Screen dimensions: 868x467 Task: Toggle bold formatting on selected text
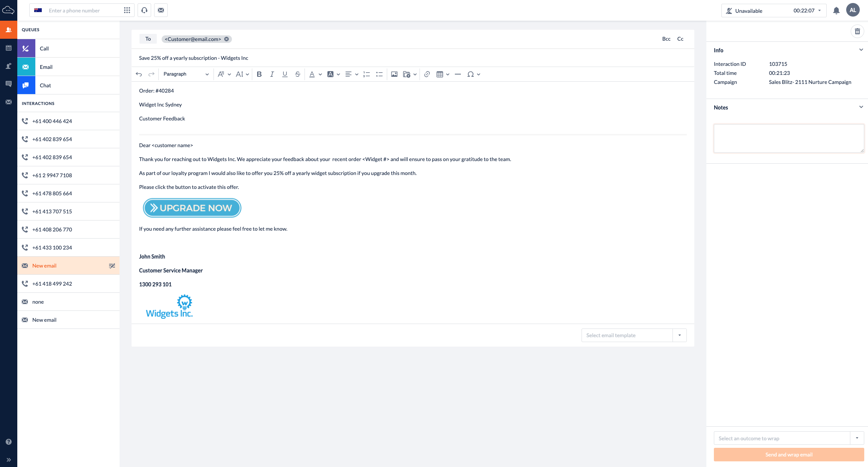tap(259, 74)
